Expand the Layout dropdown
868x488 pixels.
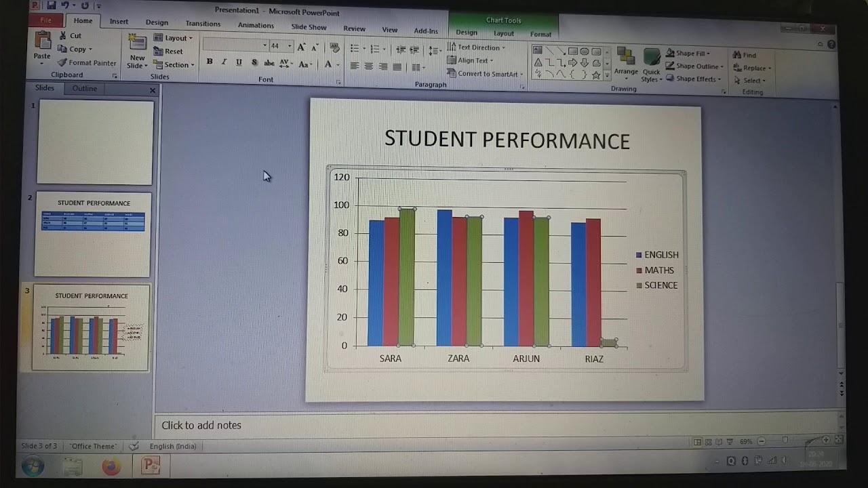(x=174, y=38)
